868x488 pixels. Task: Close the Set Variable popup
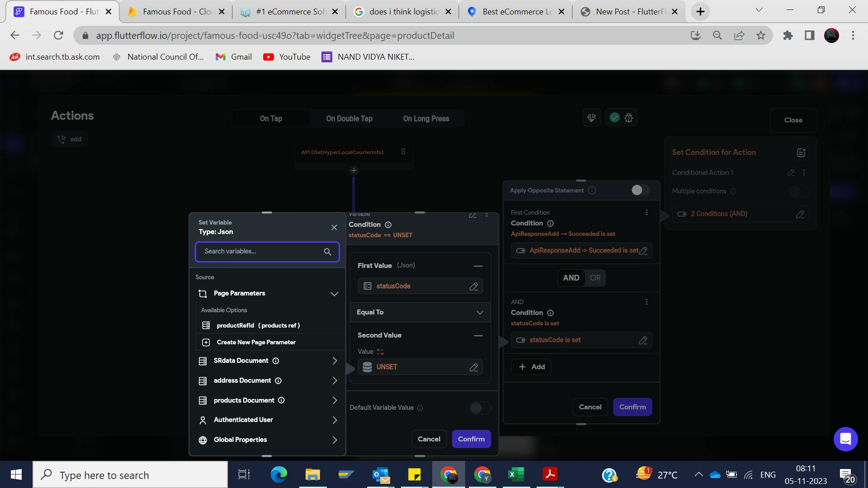(334, 227)
